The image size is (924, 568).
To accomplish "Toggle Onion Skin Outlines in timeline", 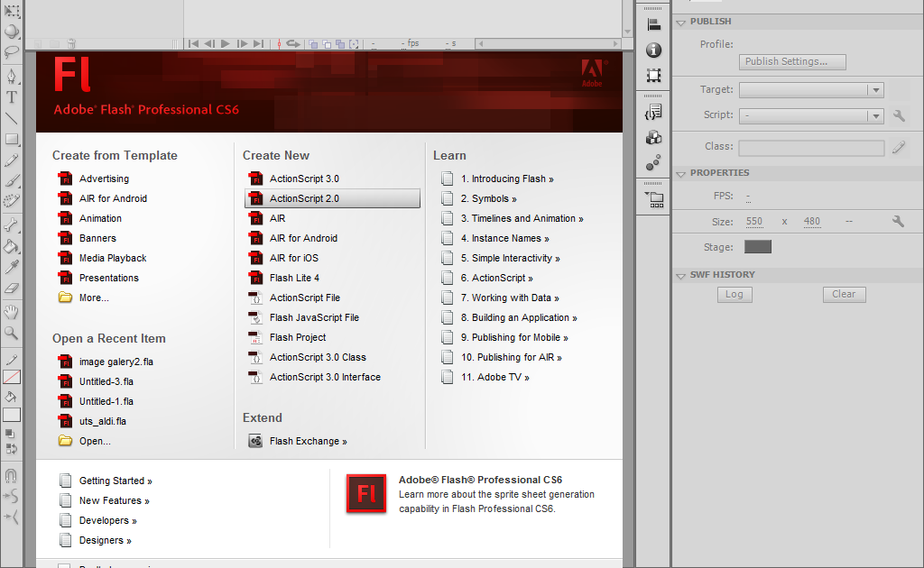I will pyautogui.click(x=327, y=43).
